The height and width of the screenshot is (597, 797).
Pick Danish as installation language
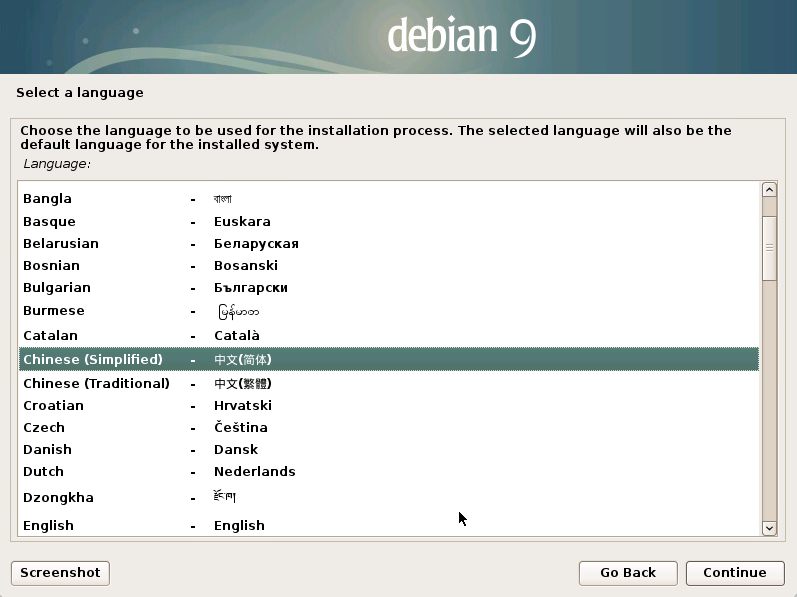click(x=389, y=449)
